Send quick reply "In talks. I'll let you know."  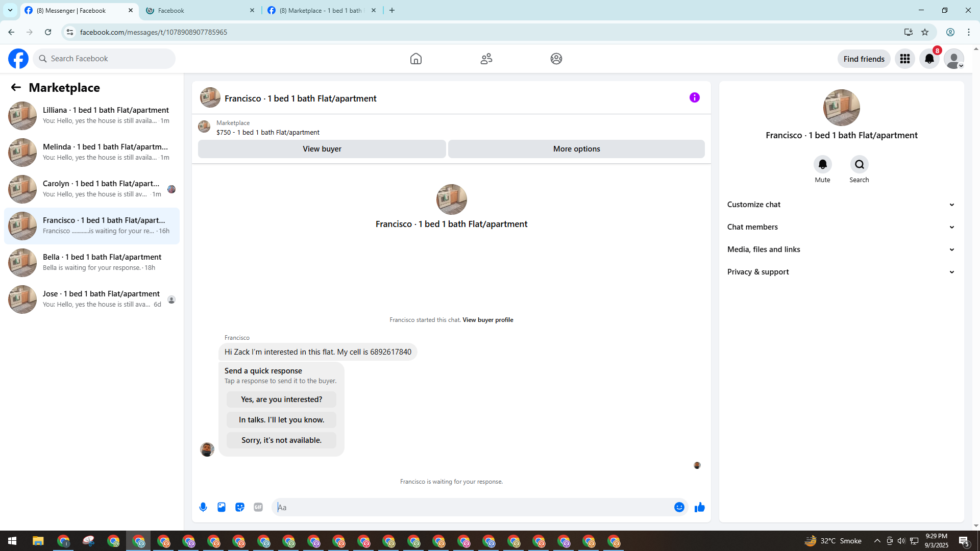(x=282, y=420)
